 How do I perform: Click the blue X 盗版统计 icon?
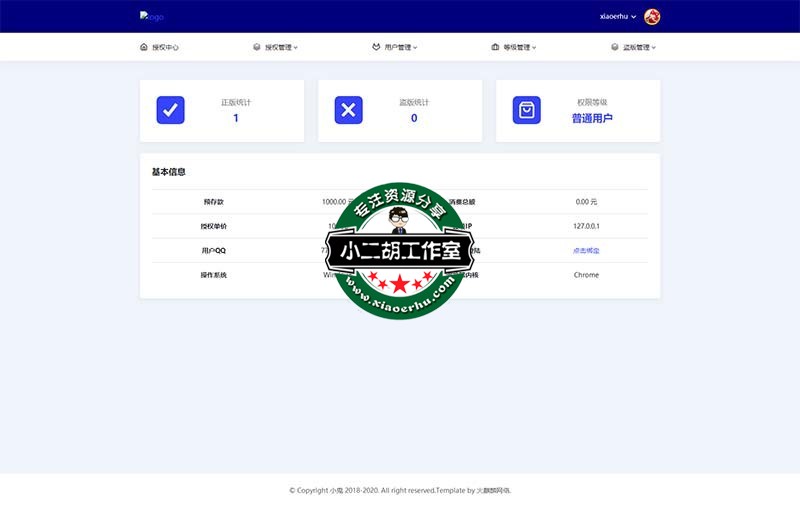click(x=348, y=110)
